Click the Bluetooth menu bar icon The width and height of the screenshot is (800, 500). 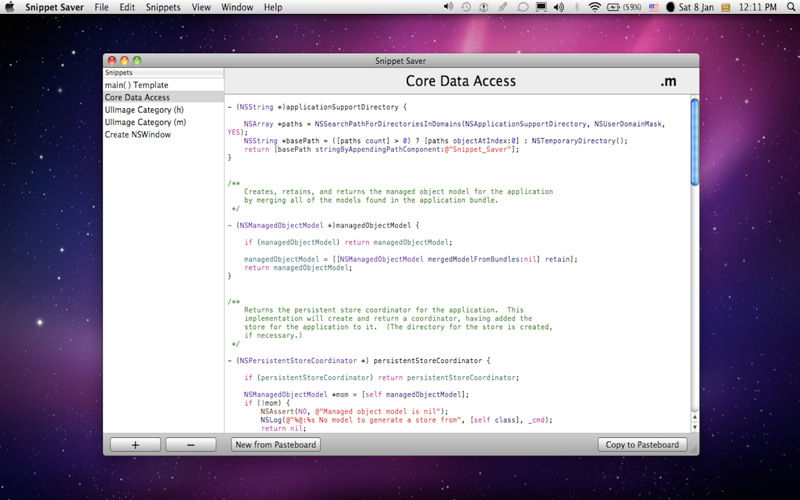coord(577,7)
